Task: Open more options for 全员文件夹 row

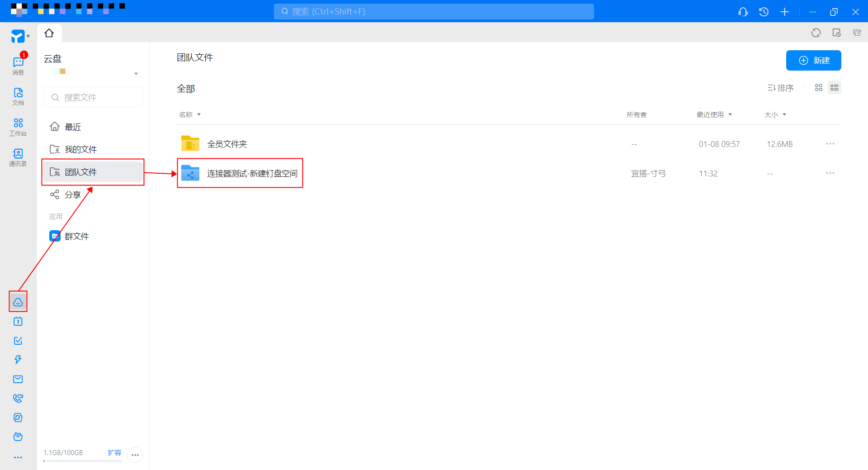Action: (830, 144)
